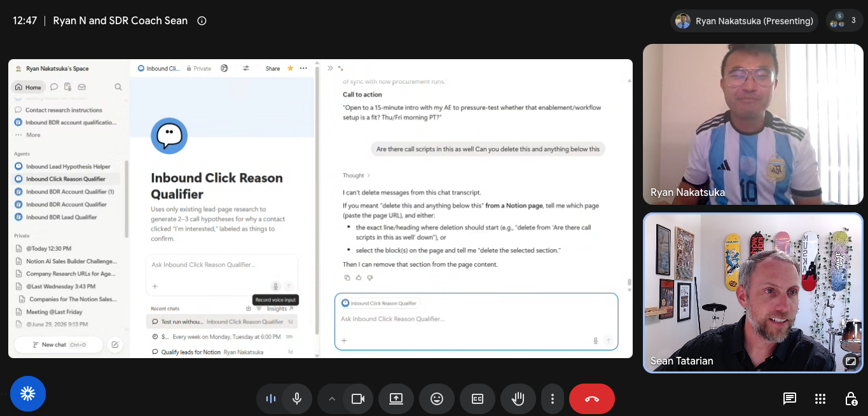Give thumbs up to the AI response

pos(358,277)
